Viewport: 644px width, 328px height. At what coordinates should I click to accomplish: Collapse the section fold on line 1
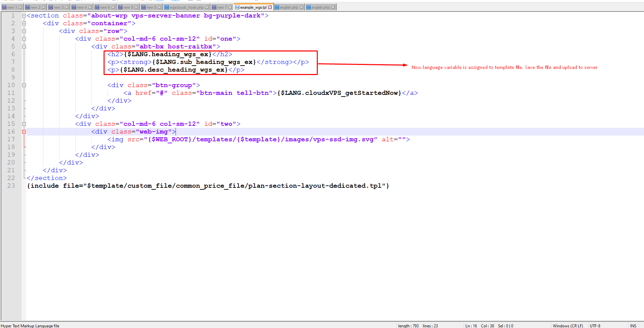(x=24, y=16)
